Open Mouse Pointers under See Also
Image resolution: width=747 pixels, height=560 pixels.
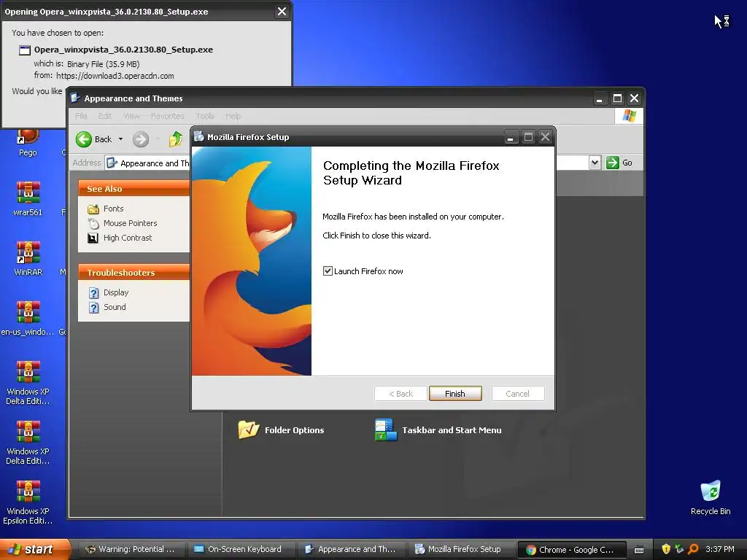(123, 223)
